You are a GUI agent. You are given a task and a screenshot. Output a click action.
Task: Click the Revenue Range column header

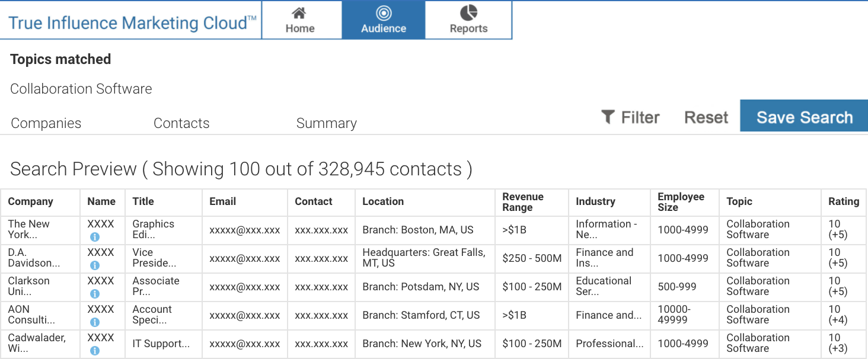pyautogui.click(x=522, y=201)
